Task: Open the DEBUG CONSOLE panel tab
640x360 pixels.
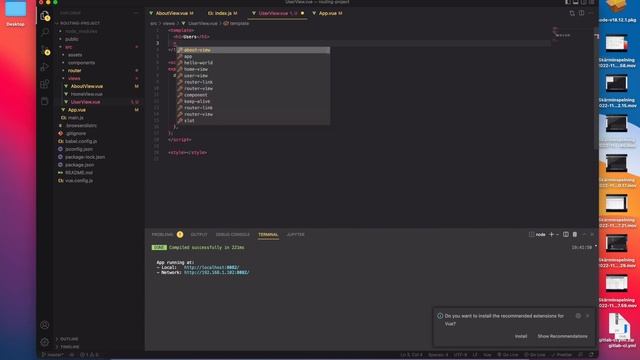Action: pos(233,234)
